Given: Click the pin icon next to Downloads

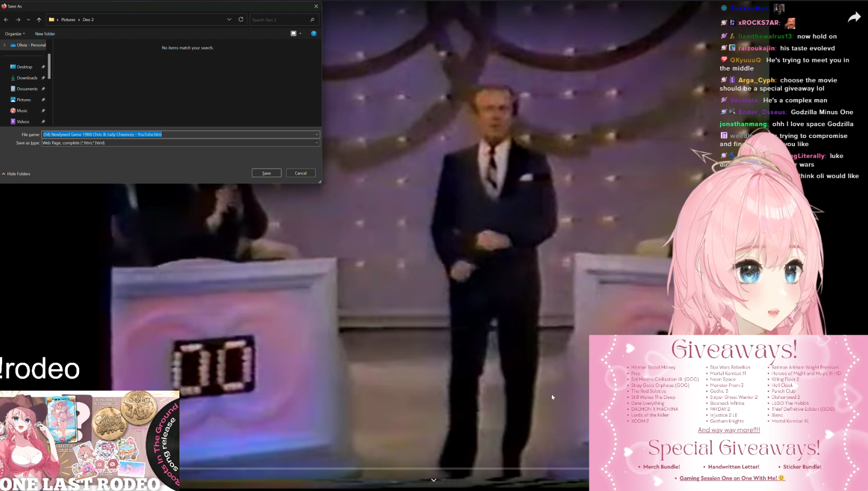Looking at the screenshot, I should (x=43, y=78).
